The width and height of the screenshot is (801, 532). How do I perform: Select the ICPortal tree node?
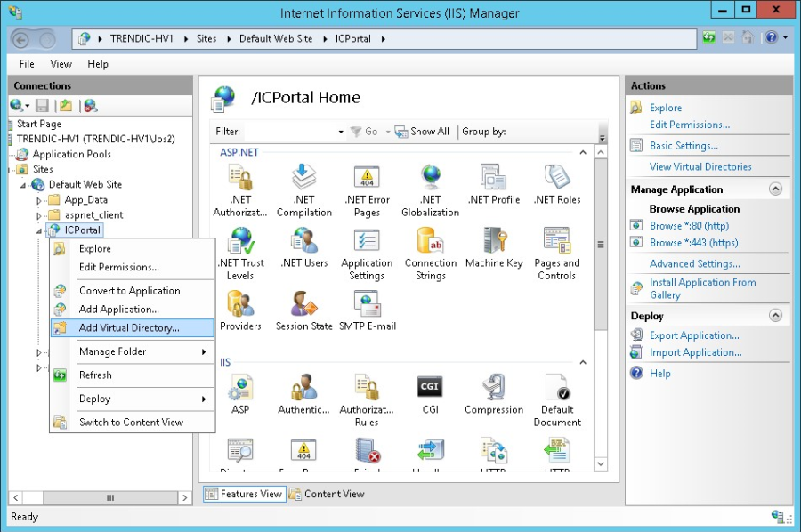click(x=82, y=230)
